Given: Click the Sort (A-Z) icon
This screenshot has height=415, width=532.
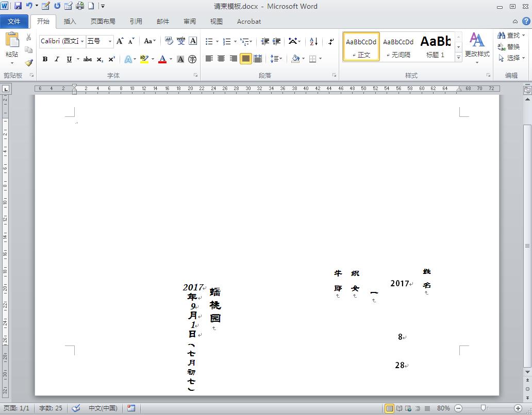Looking at the screenshot, I should (313, 41).
